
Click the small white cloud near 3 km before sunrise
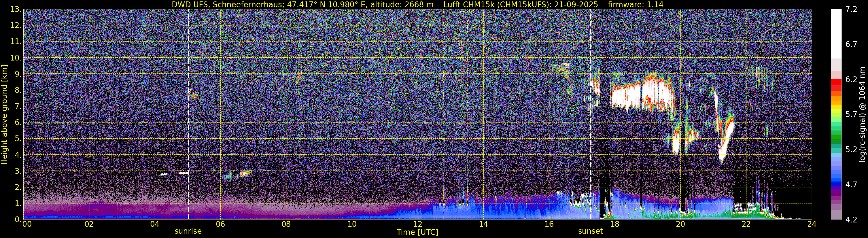184,173
